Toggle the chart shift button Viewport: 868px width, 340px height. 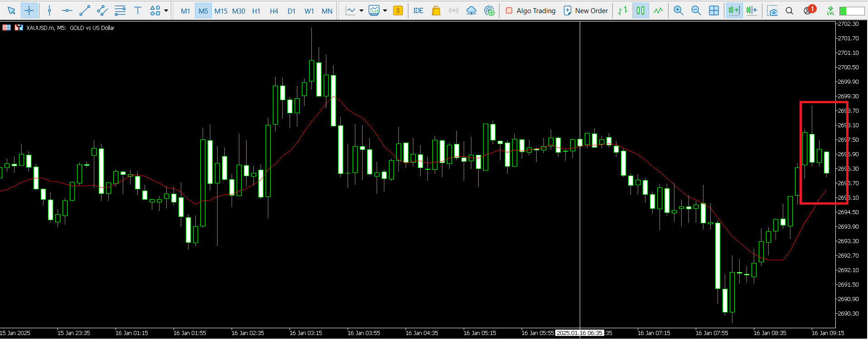[x=752, y=10]
